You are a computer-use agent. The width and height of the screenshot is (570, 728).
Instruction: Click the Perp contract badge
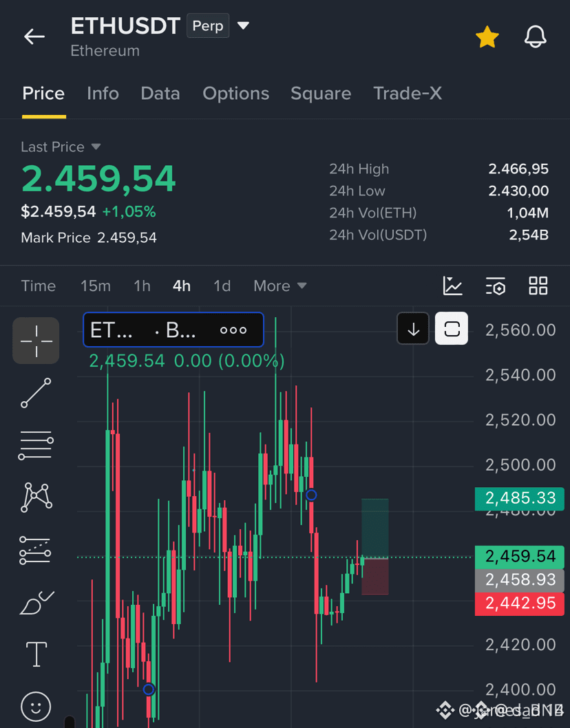pyautogui.click(x=208, y=25)
